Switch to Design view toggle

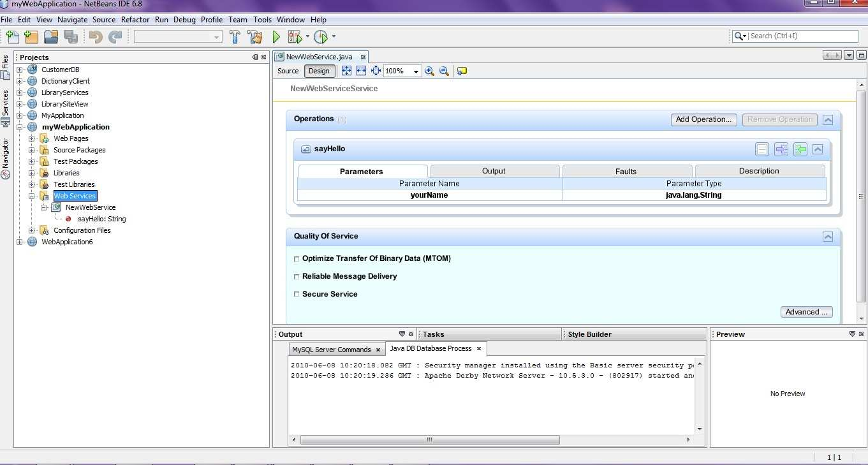point(320,71)
